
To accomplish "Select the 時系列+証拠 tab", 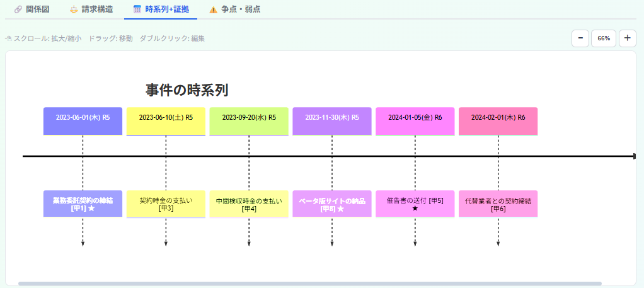I will pos(161,9).
